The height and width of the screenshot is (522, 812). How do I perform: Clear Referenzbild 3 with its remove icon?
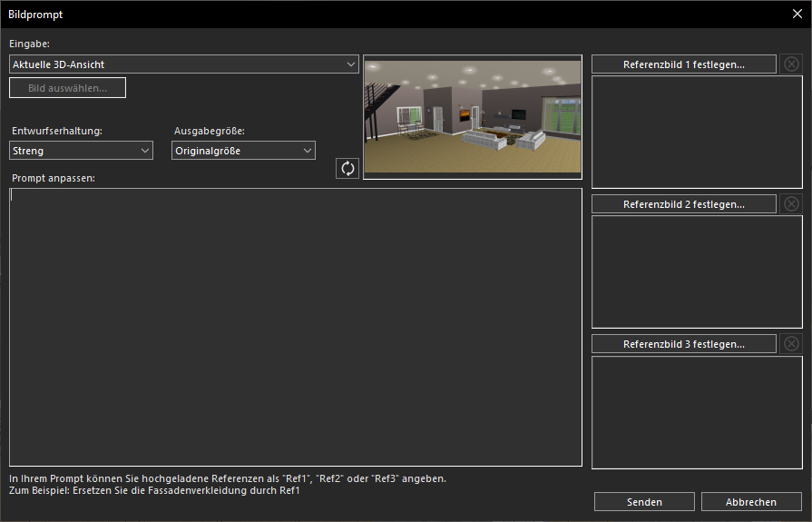click(x=791, y=344)
